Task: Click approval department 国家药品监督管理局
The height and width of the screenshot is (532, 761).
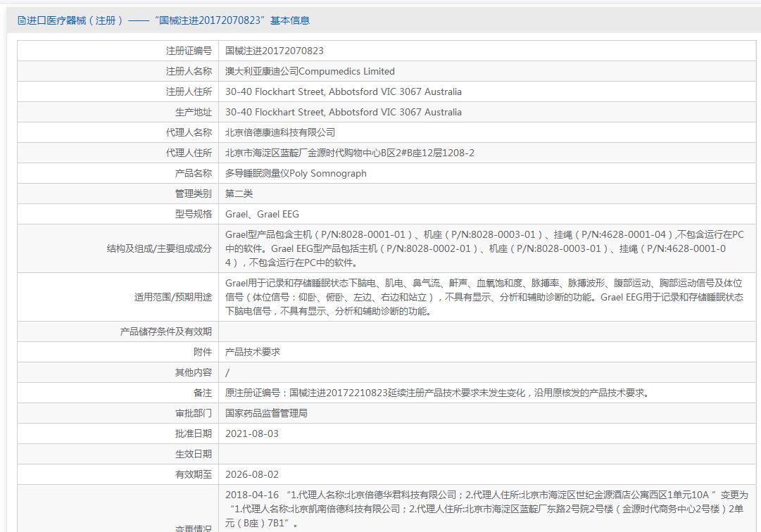Action: (266, 413)
